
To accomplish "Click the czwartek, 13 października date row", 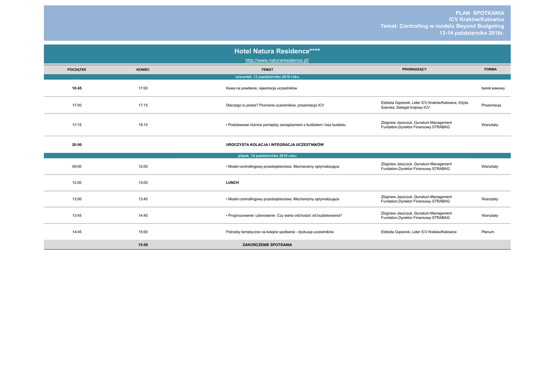I will coord(267,77).
